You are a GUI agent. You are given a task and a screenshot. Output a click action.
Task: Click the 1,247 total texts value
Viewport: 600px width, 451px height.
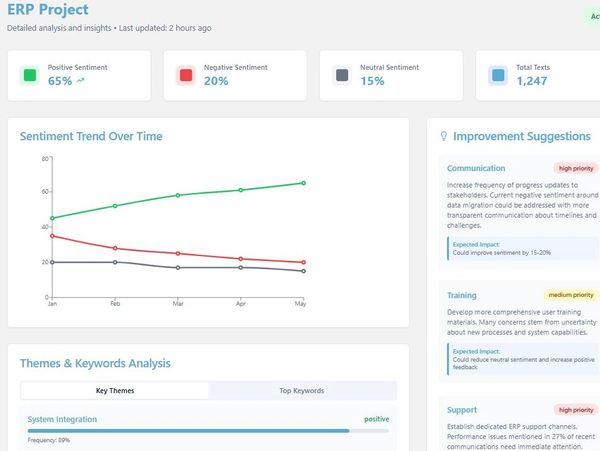point(532,81)
